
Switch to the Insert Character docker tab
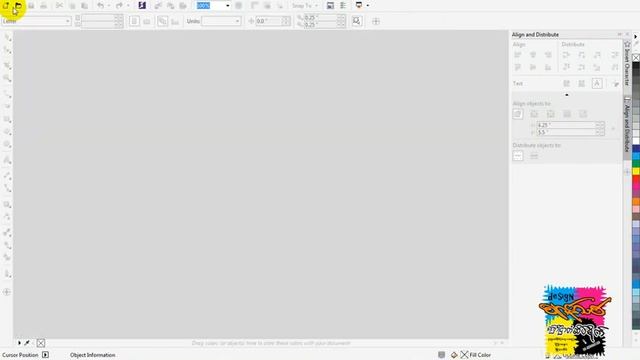(x=627, y=64)
